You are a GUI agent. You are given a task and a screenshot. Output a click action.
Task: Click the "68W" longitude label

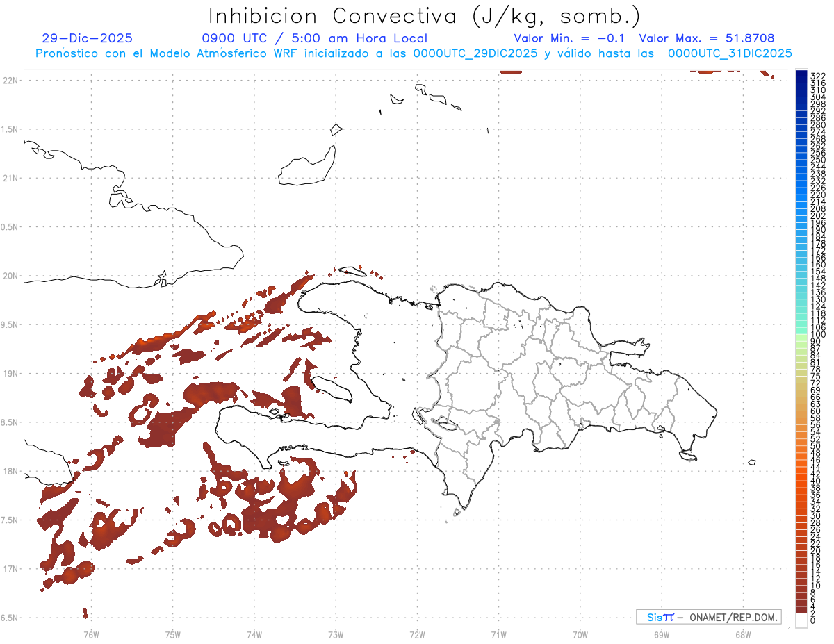click(743, 634)
